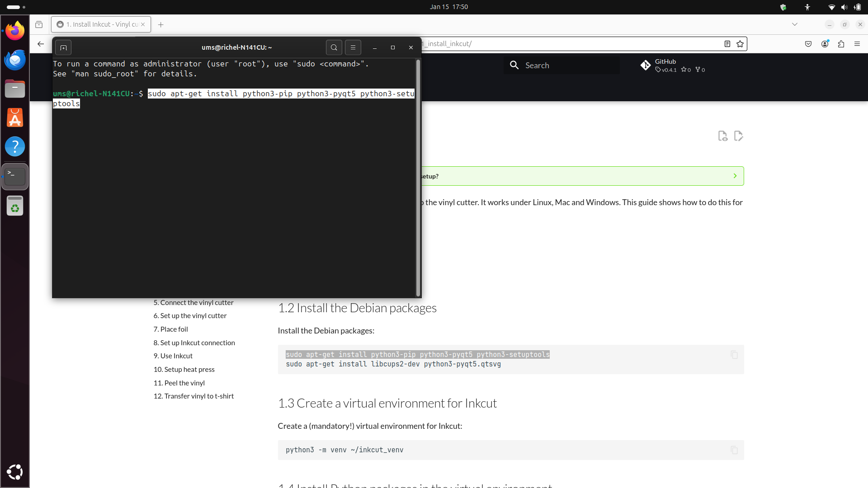Click Firefox back navigation arrow

click(41, 44)
